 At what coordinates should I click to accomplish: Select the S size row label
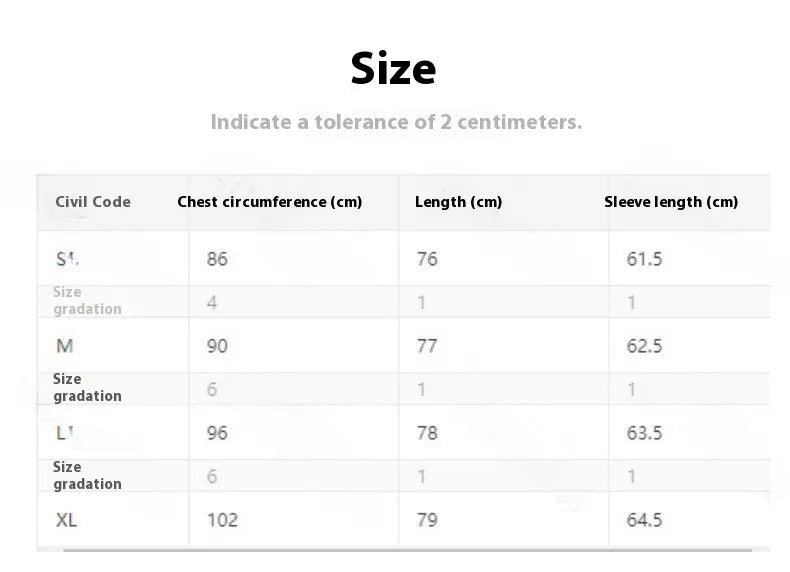[66, 259]
